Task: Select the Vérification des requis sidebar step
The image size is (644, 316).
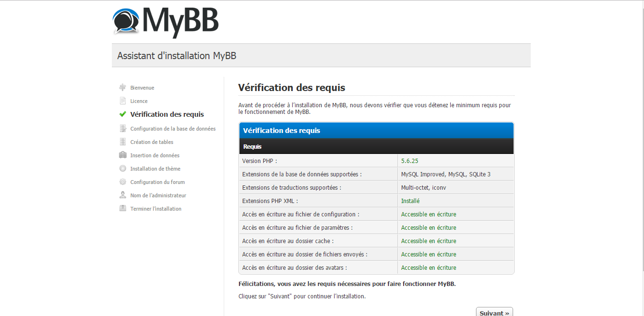Action: point(167,114)
